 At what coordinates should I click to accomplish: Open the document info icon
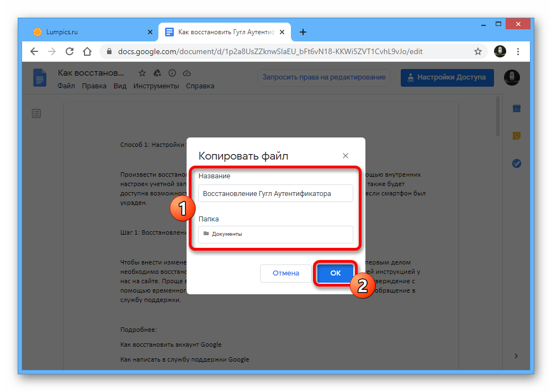(172, 73)
